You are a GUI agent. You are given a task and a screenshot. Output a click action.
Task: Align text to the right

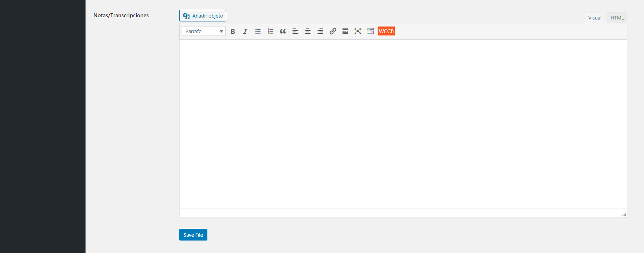point(320,31)
